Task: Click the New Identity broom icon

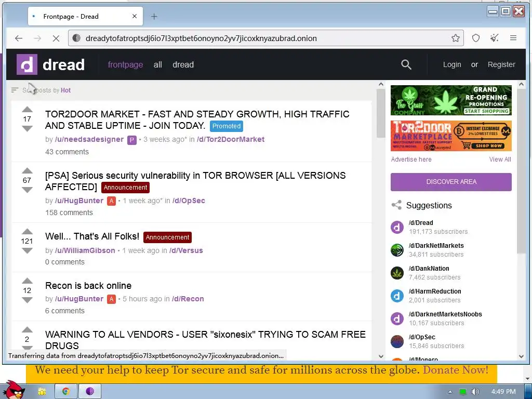Action: (495, 38)
